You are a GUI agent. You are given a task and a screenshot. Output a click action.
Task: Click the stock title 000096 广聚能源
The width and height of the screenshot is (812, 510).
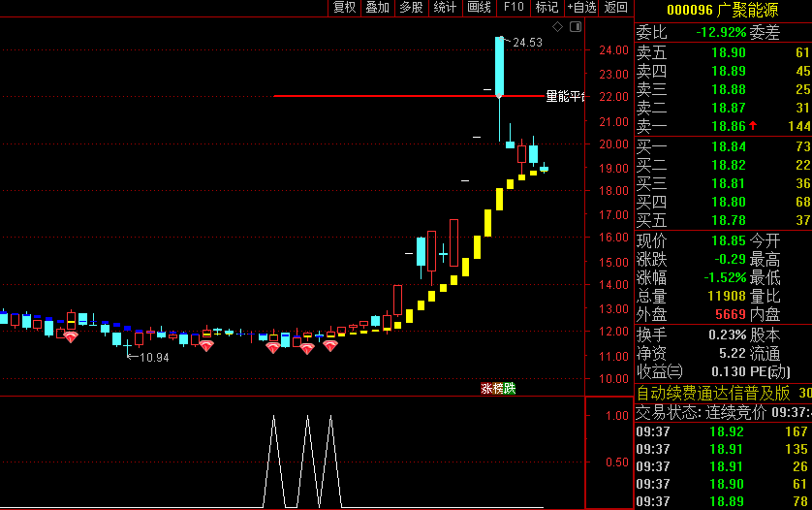pyautogui.click(x=723, y=10)
